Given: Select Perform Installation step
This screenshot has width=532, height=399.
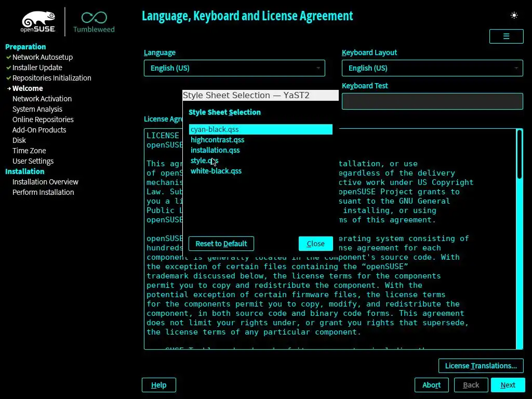Looking at the screenshot, I should (x=43, y=192).
